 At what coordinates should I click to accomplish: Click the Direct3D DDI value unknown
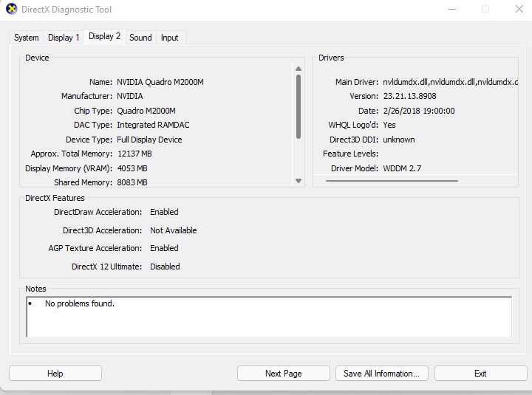(399, 140)
